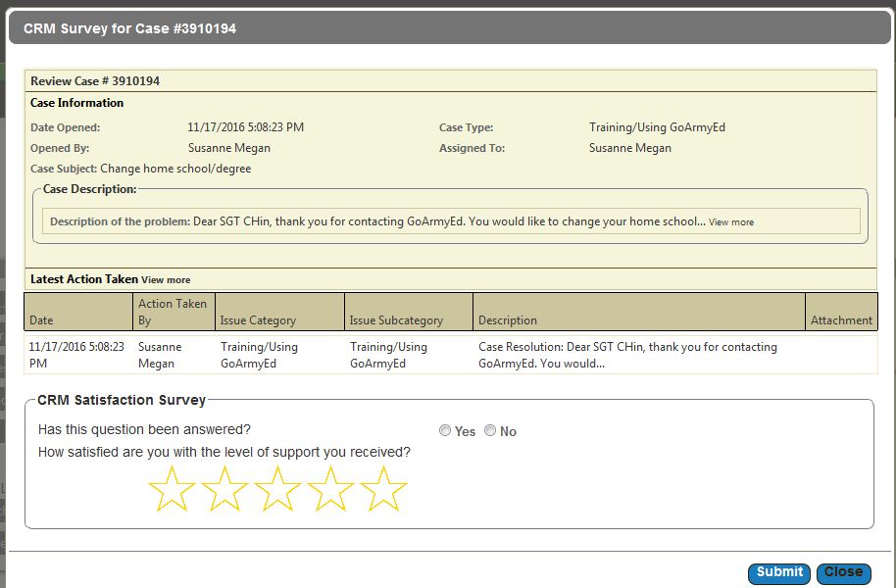Click the Description column header
Screen dimensions: 896x588
pos(639,312)
